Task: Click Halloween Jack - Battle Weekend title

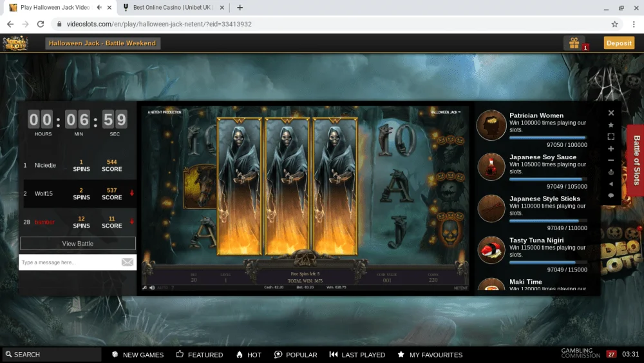Action: coord(102,43)
